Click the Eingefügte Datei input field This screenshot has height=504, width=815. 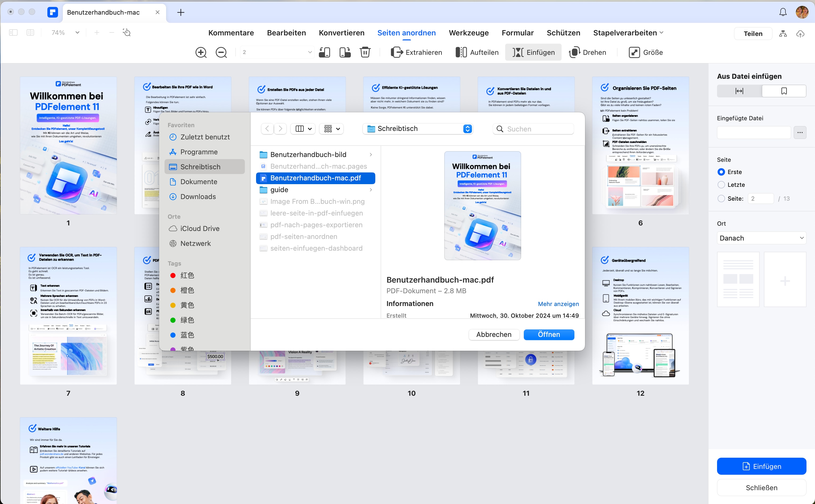(x=754, y=133)
